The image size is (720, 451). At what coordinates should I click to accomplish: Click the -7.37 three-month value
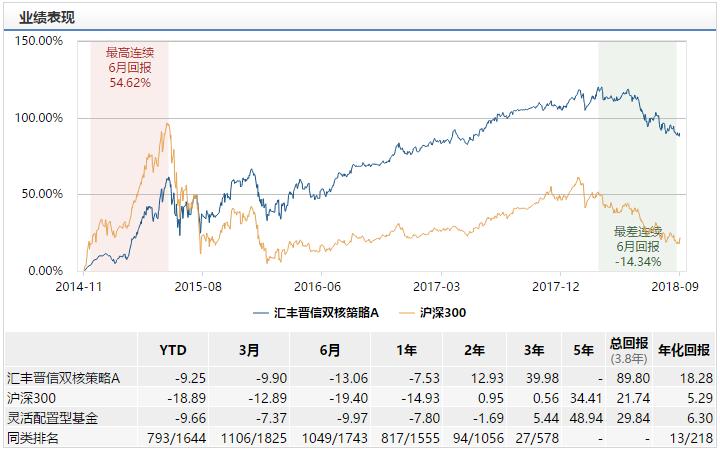(271, 418)
